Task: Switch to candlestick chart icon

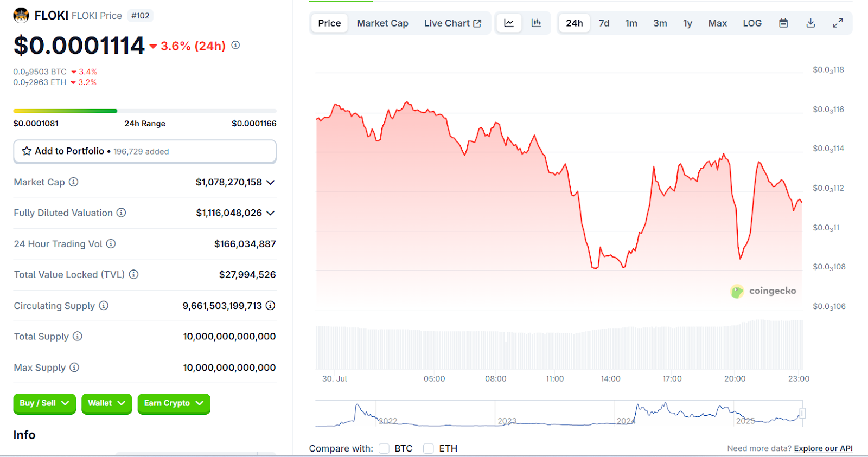Action: pos(536,23)
